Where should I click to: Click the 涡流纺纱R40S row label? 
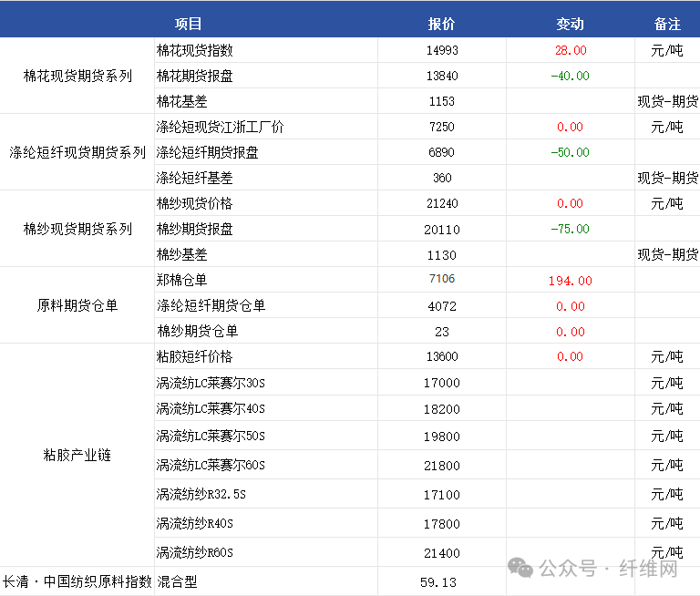click(195, 523)
